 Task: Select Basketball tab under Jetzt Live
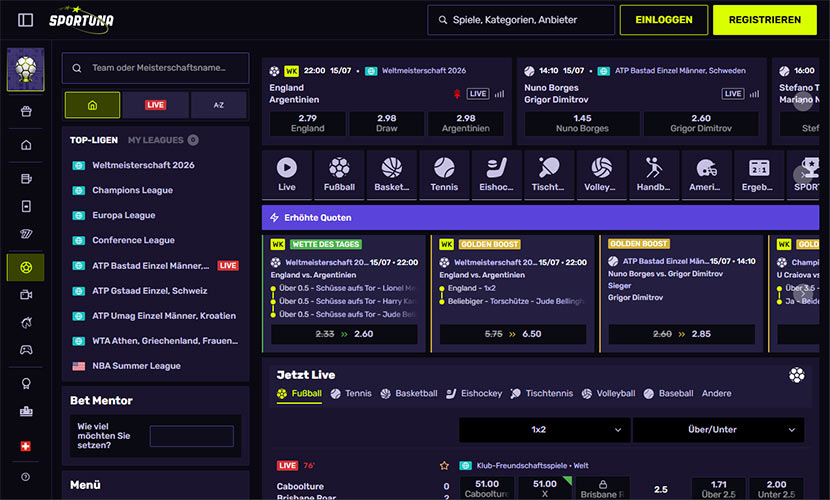point(409,394)
